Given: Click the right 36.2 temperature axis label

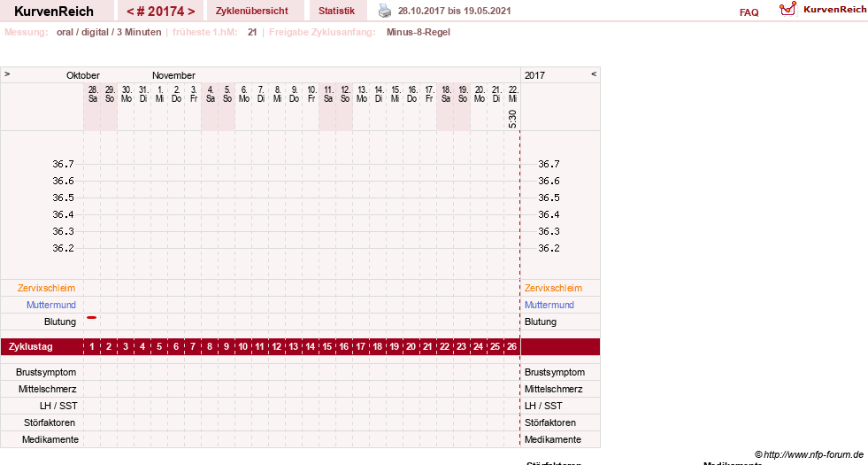Looking at the screenshot, I should click(x=549, y=248).
